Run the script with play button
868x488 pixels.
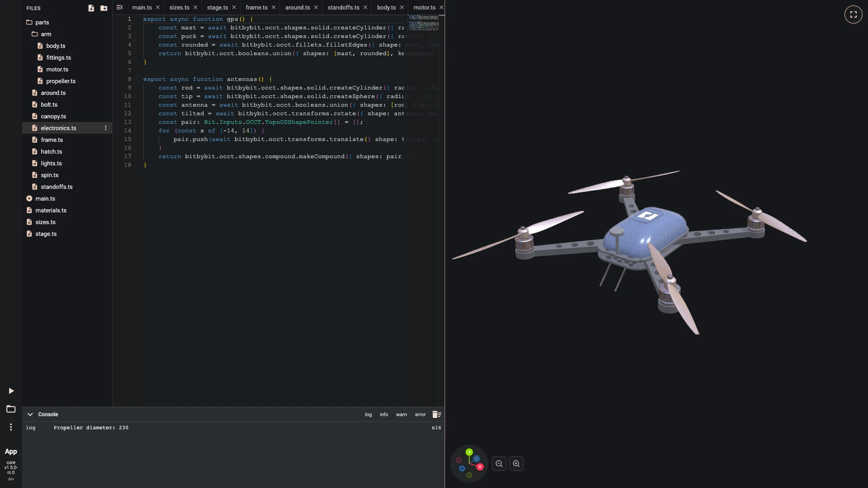coord(11,391)
